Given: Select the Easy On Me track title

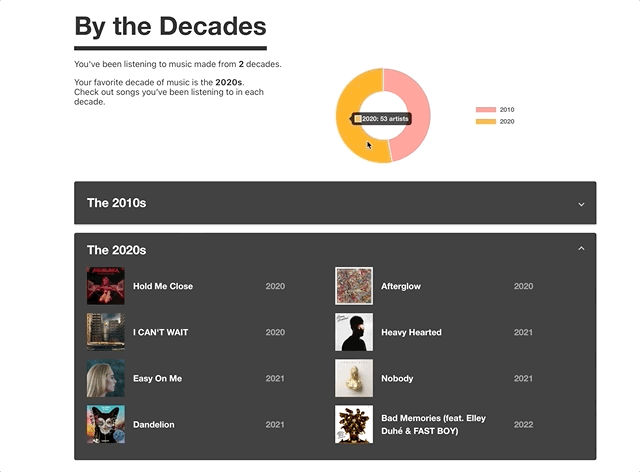Looking at the screenshot, I should (158, 378).
